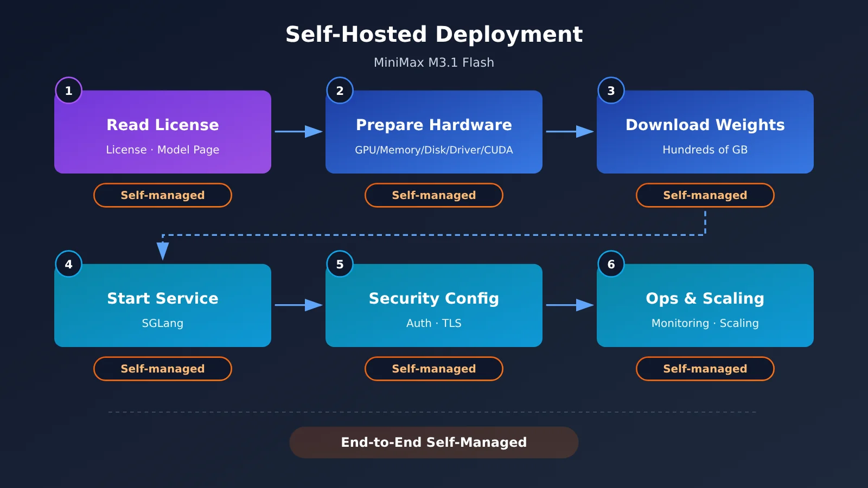This screenshot has height=488, width=868.
Task: Click the "Self-Hosted Deployment" title
Action: 434,34
